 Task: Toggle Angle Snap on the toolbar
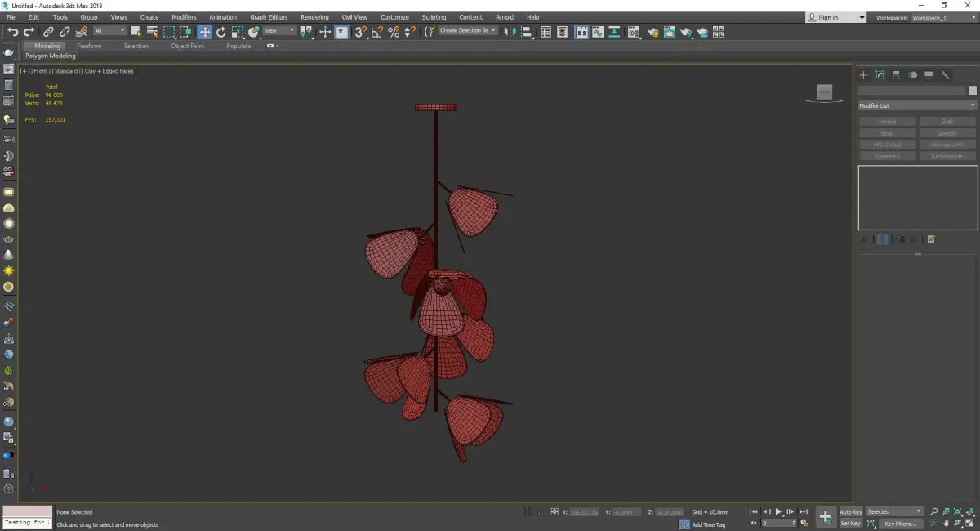(x=376, y=32)
